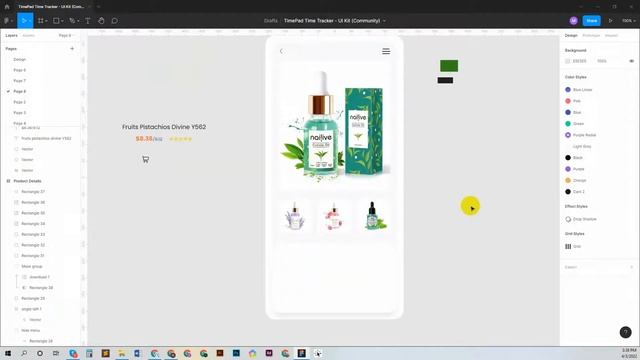Select the Mask group layer
Image resolution: width=640 pixels, height=360 pixels.
tap(32, 267)
